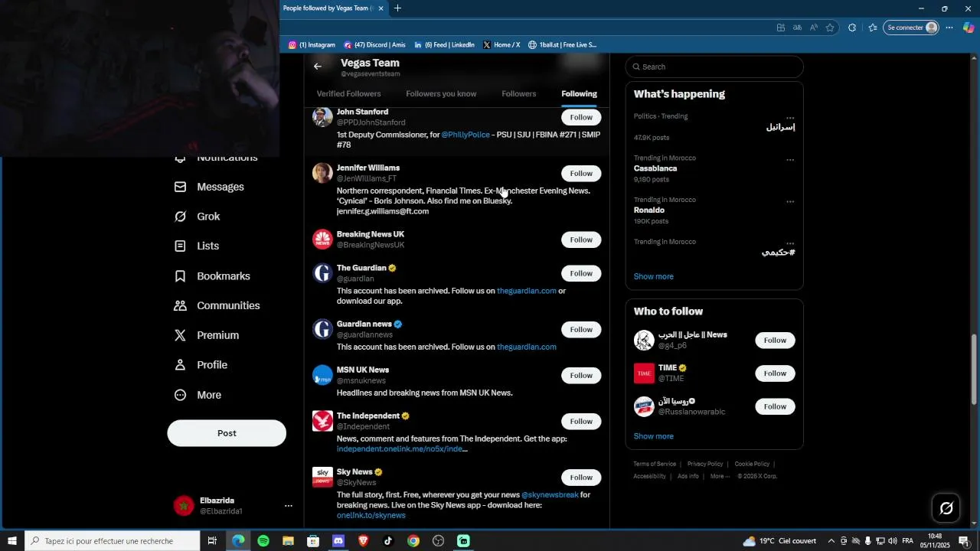Follow TIME in Who to follow
The height and width of the screenshot is (551, 980).
[x=775, y=373]
